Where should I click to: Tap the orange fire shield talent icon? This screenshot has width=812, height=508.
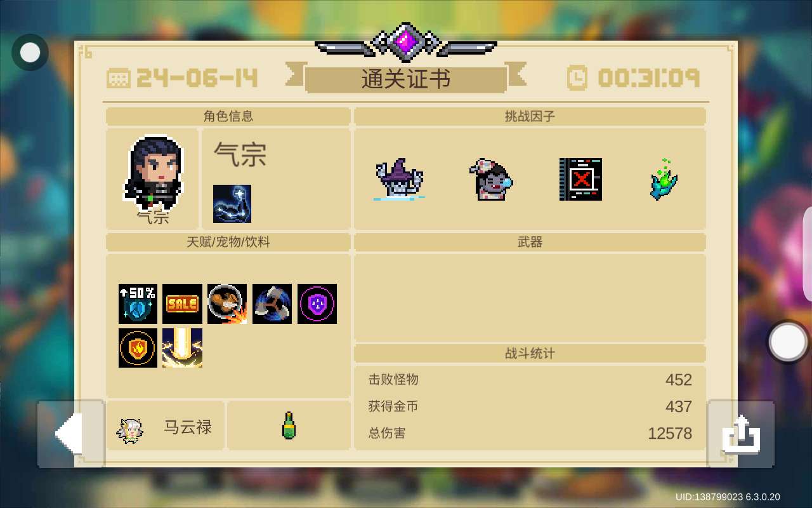[x=138, y=348]
